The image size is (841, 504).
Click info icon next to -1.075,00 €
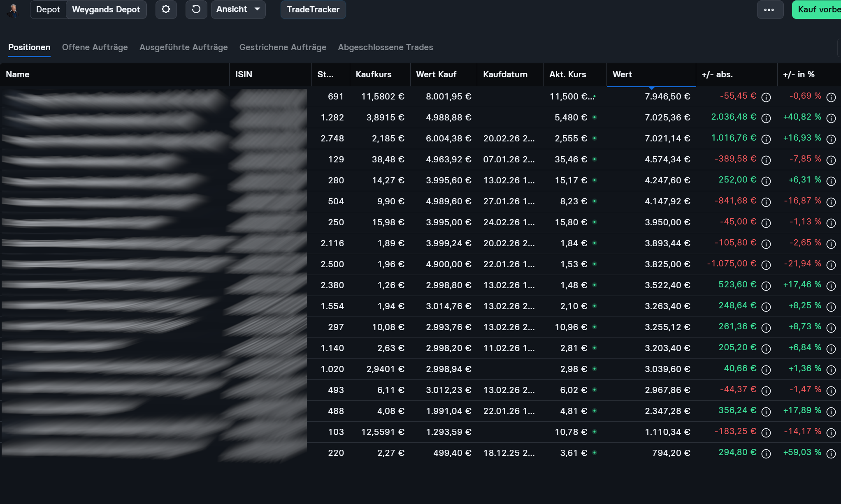[x=766, y=265]
